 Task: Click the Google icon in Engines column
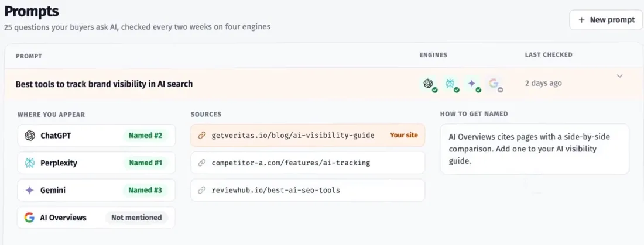click(494, 83)
